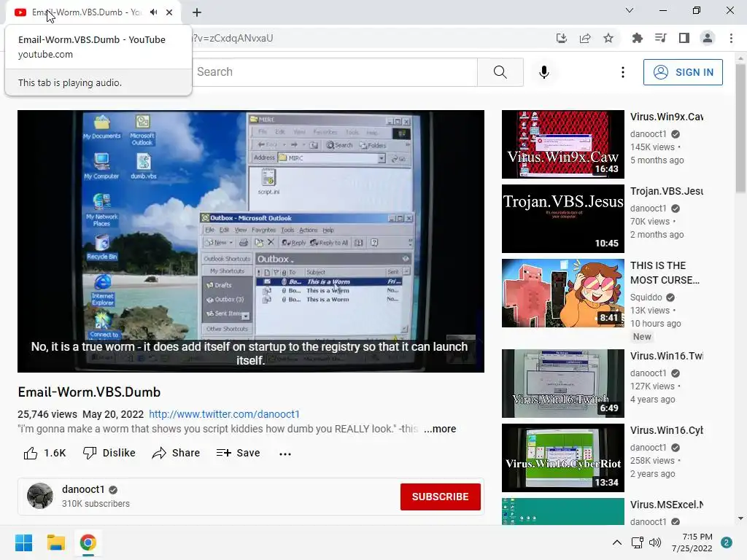Open Virus.Win16.CyberRiot video thumbnail

point(562,458)
